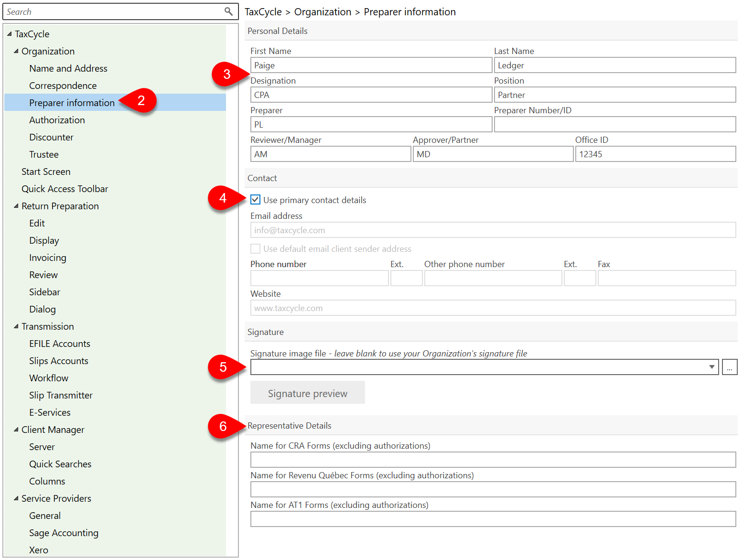743x560 pixels.
Task: Click the Position field containing Partner
Action: pyautogui.click(x=615, y=95)
